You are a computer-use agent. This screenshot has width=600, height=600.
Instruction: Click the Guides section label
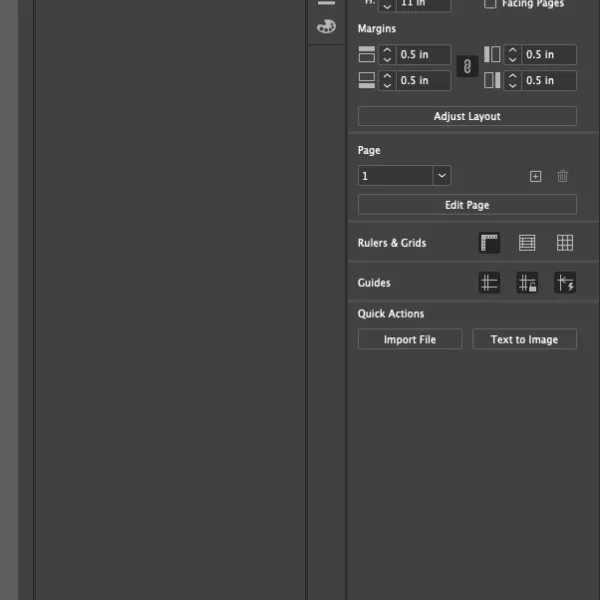pos(374,283)
